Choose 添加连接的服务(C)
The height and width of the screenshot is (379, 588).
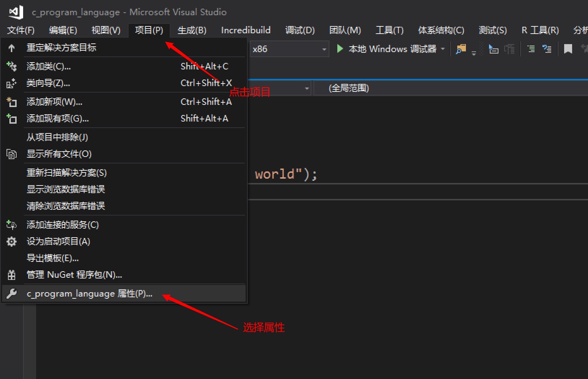[x=124, y=225]
